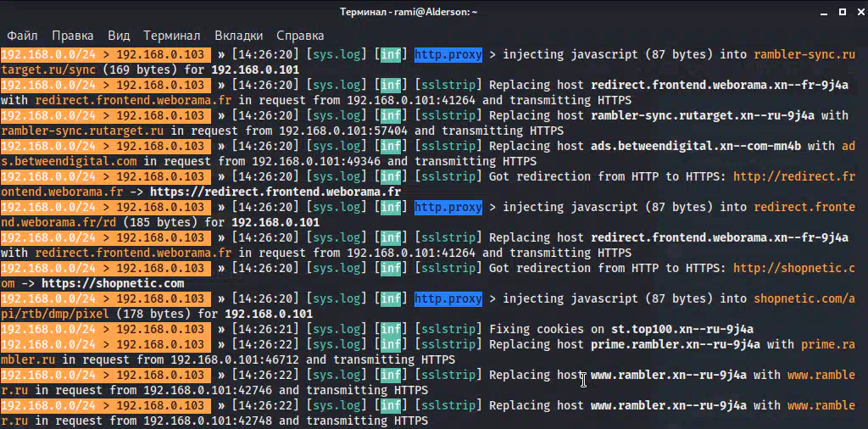Viewport: 868px width, 429px height.
Task: Click the orange http://redirect.fr URL fragment
Action: click(794, 176)
